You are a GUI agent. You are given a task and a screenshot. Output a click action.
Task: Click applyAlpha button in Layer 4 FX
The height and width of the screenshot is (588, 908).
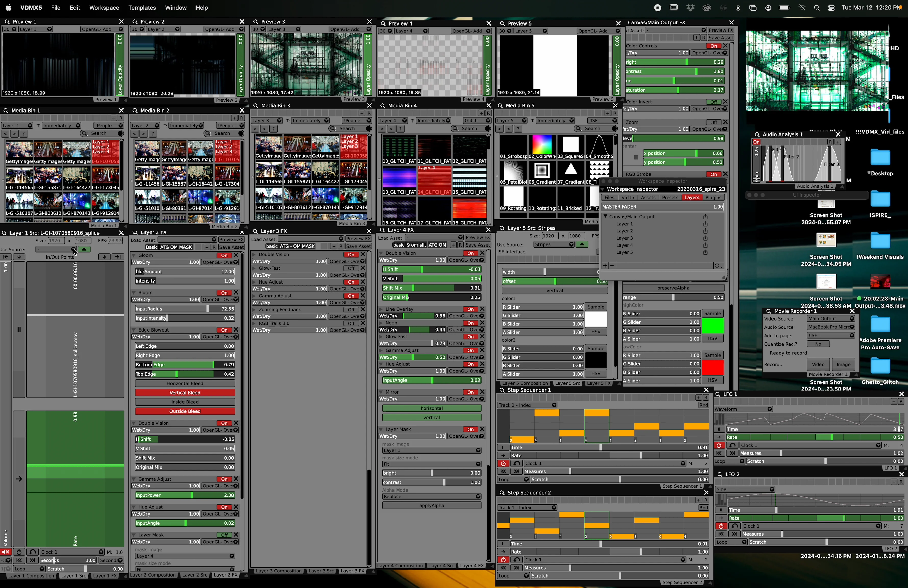point(432,505)
